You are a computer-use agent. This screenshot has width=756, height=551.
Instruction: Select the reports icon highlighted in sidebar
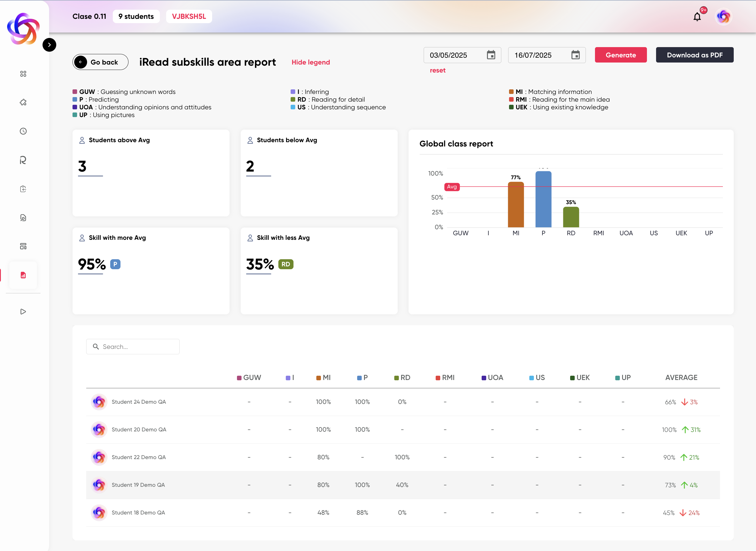(23, 275)
